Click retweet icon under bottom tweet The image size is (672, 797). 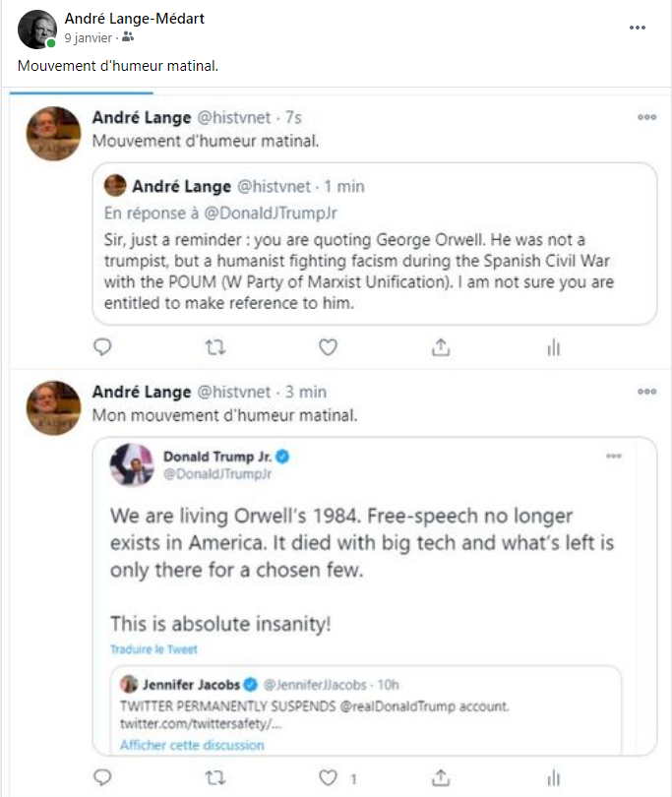pyautogui.click(x=215, y=777)
